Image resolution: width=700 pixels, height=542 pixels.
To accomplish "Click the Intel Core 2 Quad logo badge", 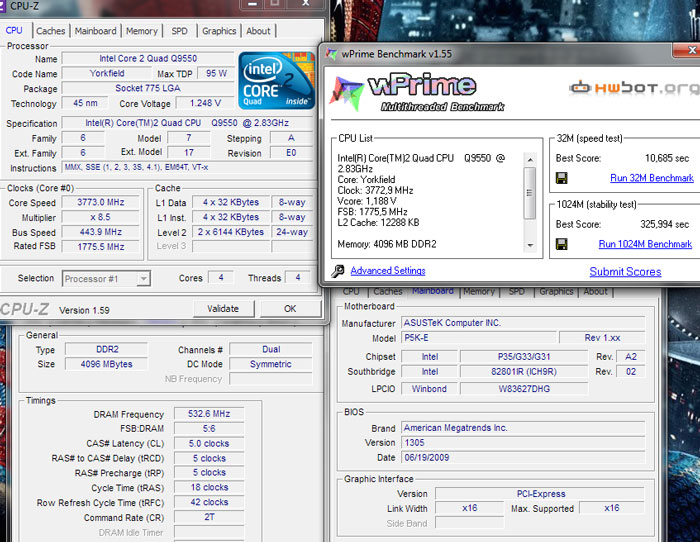I will 277,80.
